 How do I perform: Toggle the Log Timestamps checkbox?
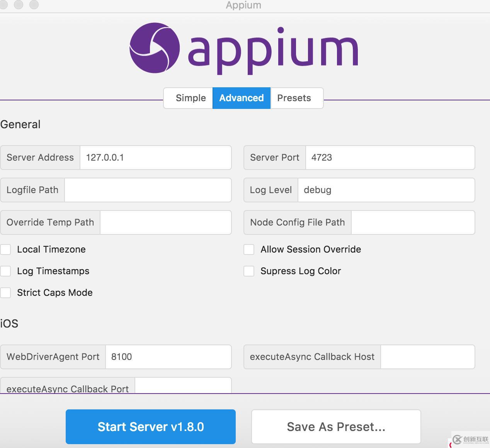(5, 271)
